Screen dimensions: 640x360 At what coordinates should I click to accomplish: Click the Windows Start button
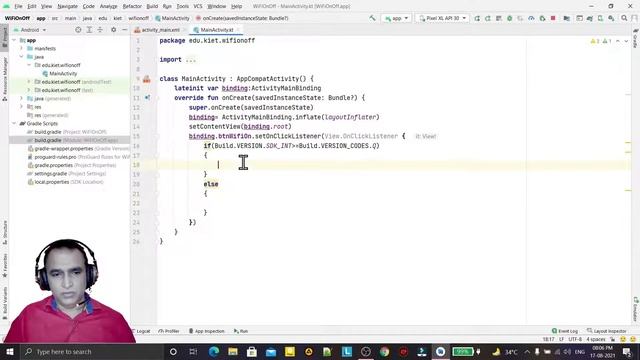[9, 351]
